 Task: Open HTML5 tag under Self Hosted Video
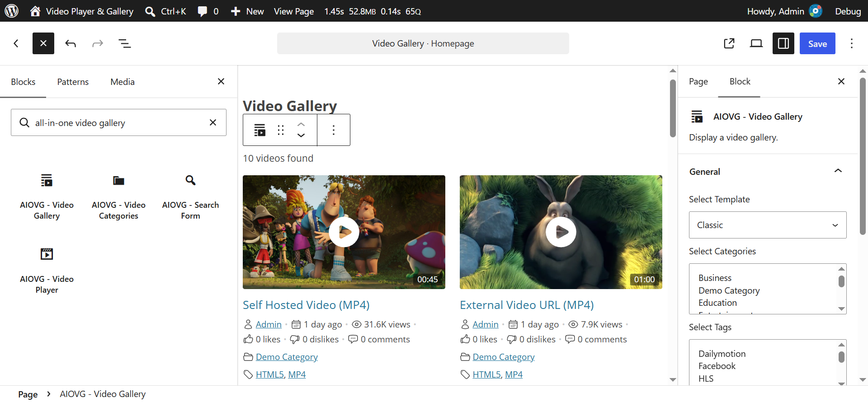(270, 374)
